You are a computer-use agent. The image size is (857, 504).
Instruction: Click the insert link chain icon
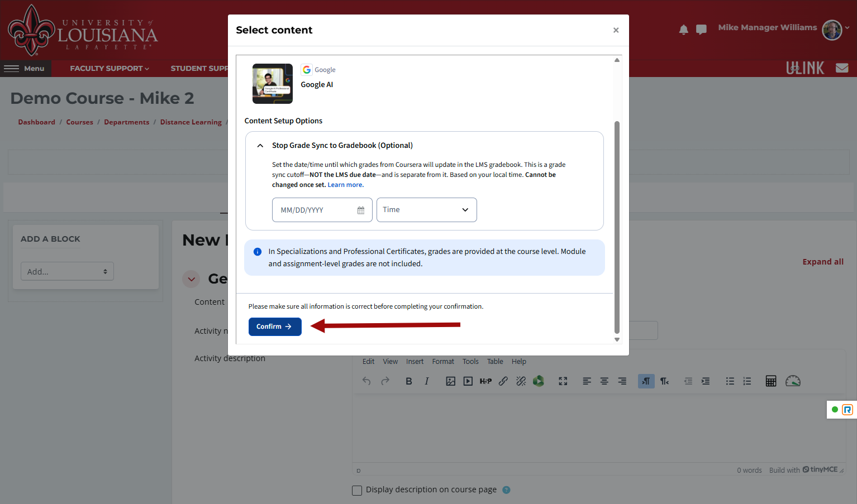point(503,381)
